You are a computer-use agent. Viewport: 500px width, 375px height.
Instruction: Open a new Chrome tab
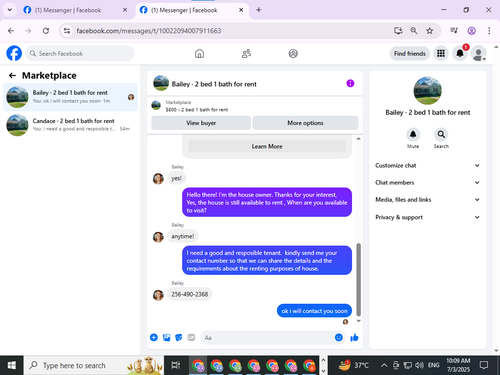(258, 10)
